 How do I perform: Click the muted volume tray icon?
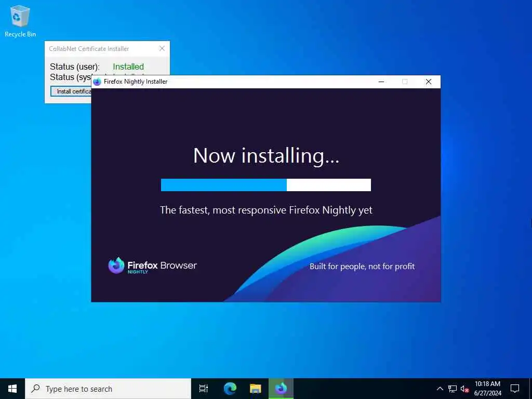tap(464, 389)
